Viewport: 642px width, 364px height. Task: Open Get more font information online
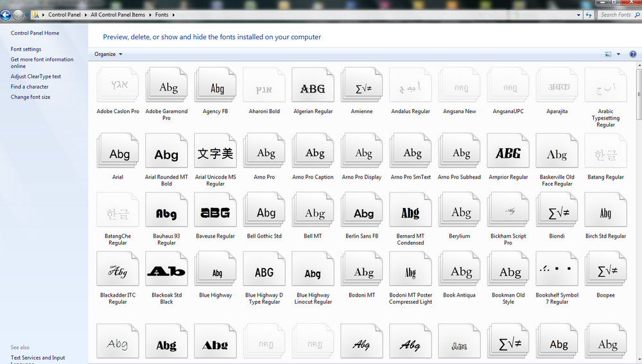point(42,63)
